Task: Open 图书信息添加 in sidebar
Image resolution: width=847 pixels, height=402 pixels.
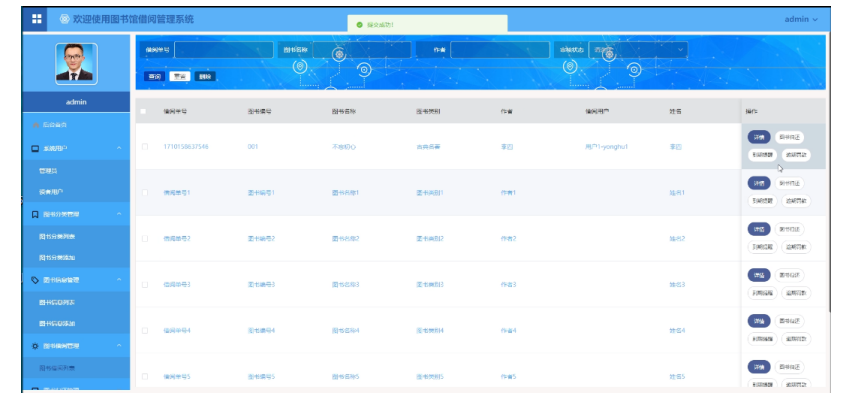Action: coord(76,324)
